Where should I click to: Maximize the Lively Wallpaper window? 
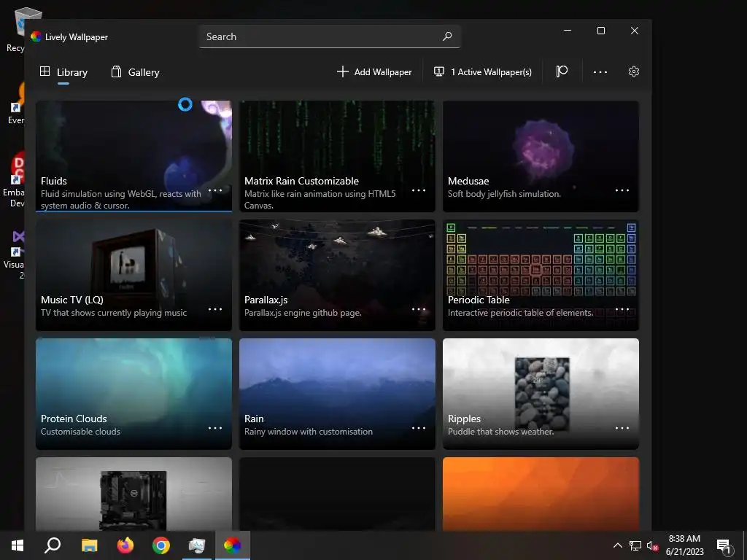[601, 31]
